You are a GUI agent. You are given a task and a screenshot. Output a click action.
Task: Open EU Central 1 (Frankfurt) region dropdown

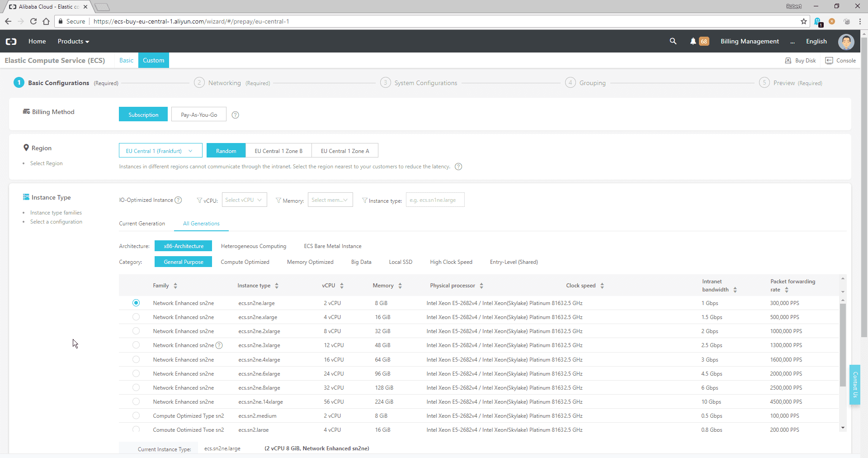(x=160, y=151)
